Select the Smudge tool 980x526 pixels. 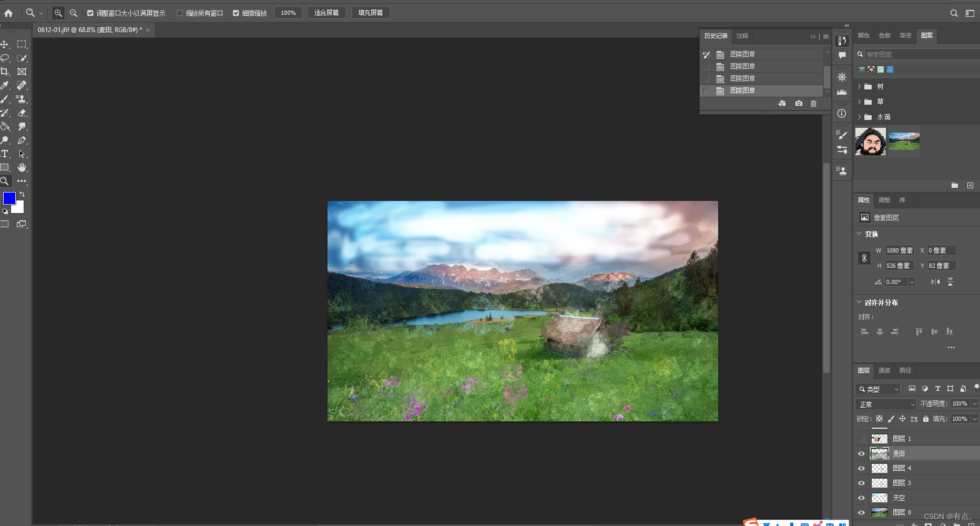[x=22, y=127]
